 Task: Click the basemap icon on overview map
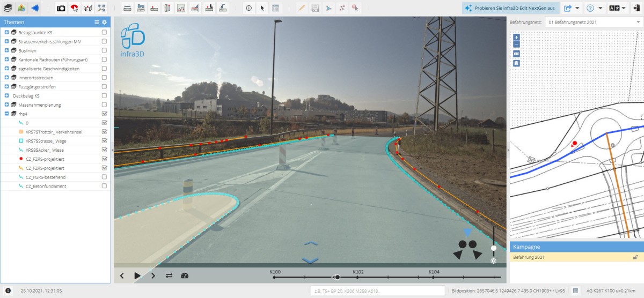[x=516, y=54]
